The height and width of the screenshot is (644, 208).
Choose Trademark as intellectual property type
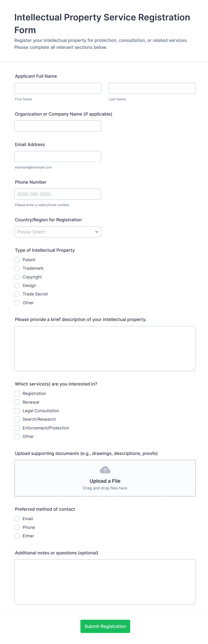pos(17,268)
